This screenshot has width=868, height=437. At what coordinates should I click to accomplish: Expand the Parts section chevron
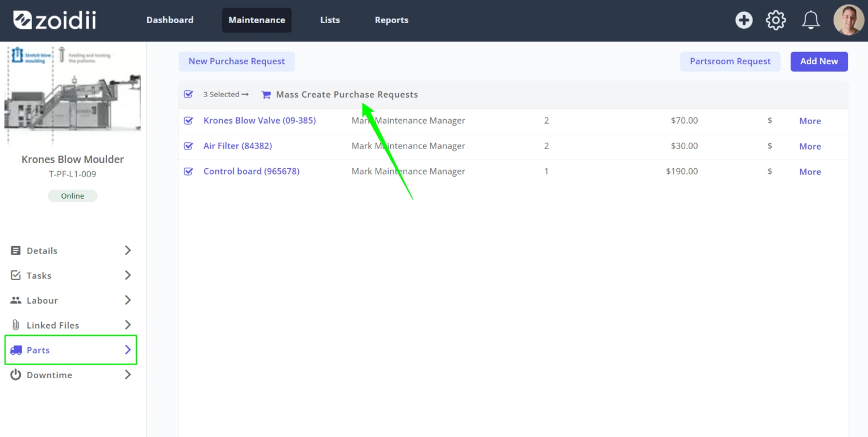click(128, 349)
